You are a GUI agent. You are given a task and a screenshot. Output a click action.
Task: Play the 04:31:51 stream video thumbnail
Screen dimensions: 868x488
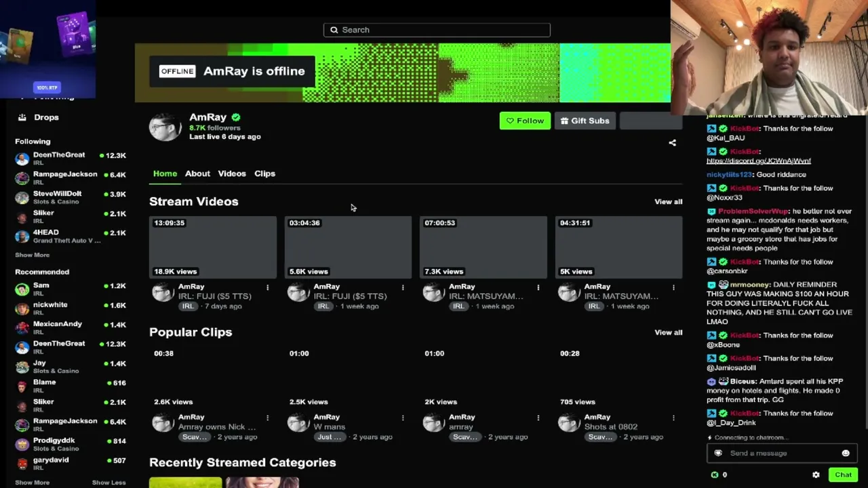pyautogui.click(x=619, y=247)
